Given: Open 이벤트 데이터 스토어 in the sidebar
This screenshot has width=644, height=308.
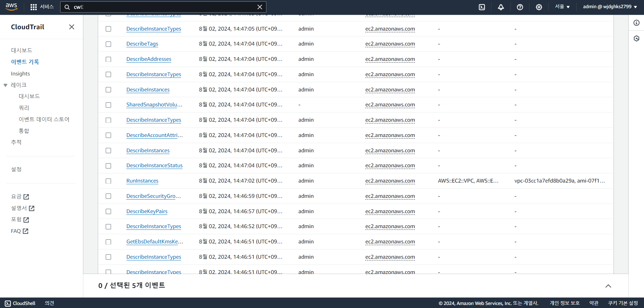Looking at the screenshot, I should pos(44,119).
